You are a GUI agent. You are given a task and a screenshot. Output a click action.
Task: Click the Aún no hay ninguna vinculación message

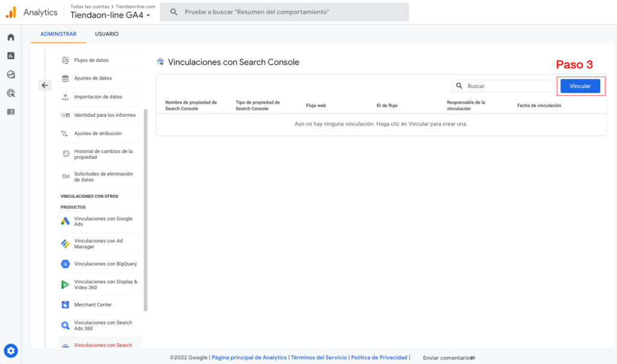pyautogui.click(x=381, y=124)
